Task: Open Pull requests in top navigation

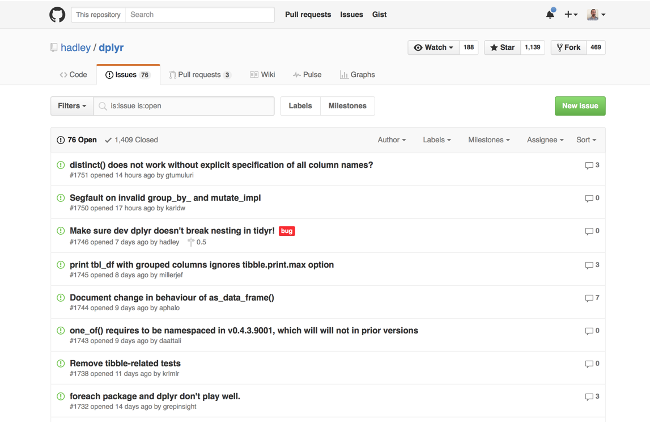Action: [308, 15]
